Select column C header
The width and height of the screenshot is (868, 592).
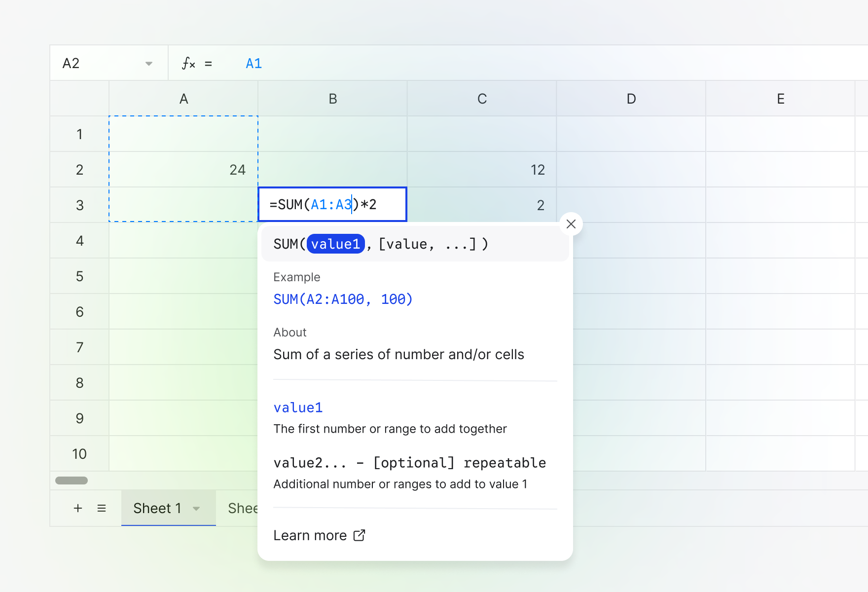(x=482, y=99)
